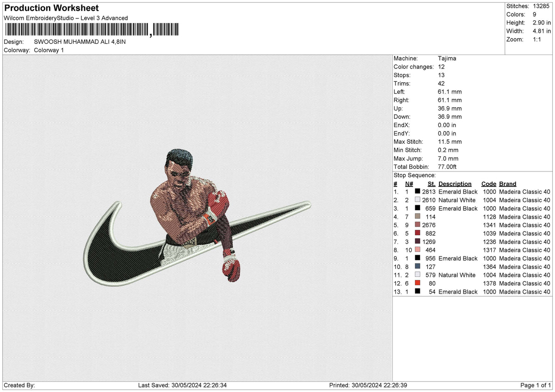Click the black swatch in stop sequence row 1
555x392 pixels.
(418, 192)
